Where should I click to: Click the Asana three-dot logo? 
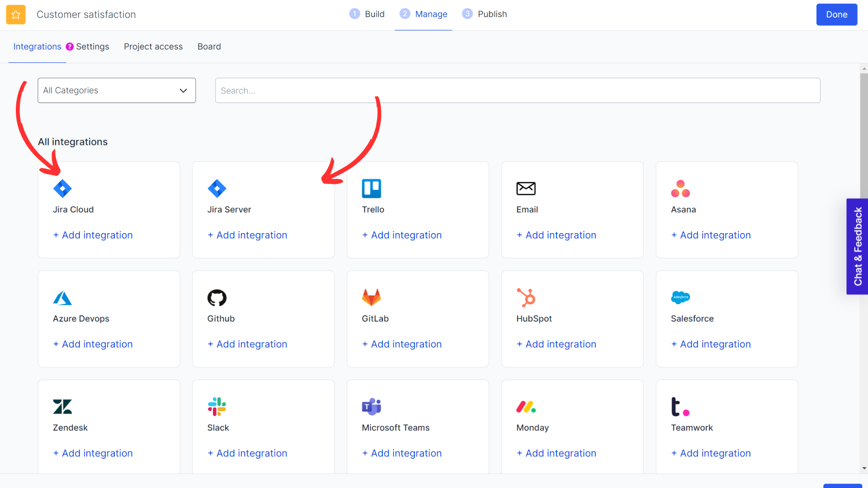(x=680, y=188)
